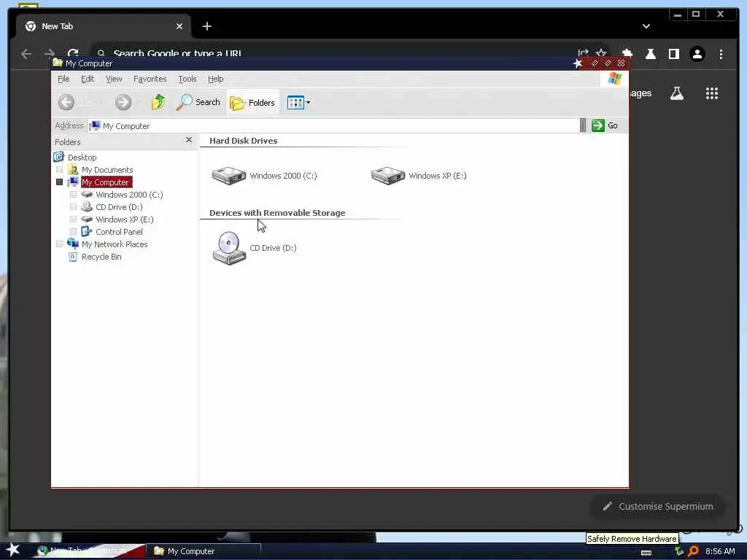
Task: Expand Windows XP (E:) tree node
Action: point(73,219)
